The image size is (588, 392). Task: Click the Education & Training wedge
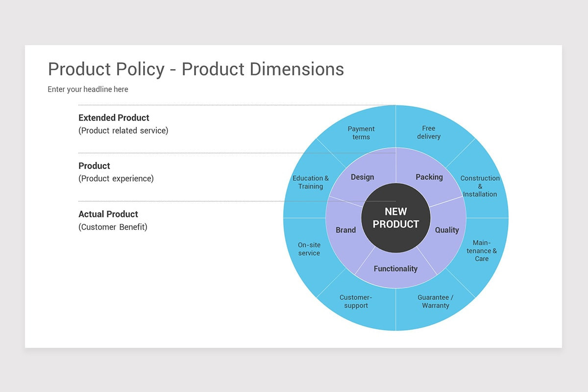pyautogui.click(x=311, y=182)
